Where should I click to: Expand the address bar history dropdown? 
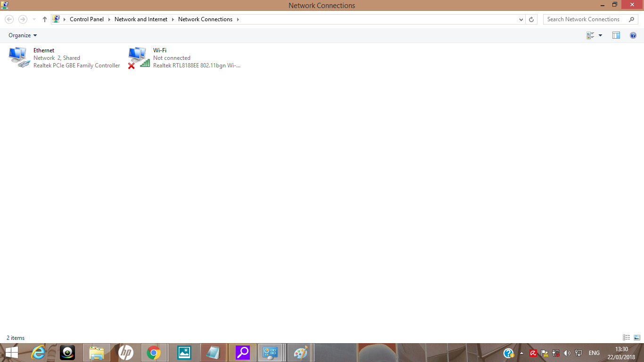(521, 19)
